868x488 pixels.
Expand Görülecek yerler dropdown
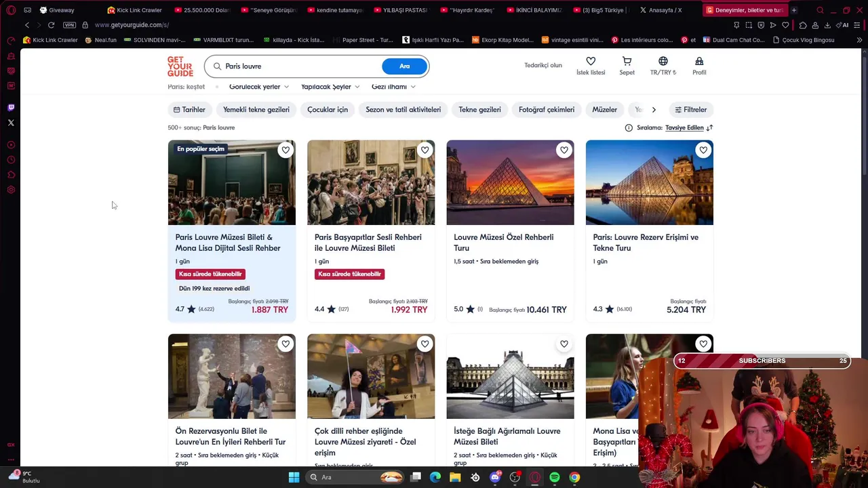pos(259,87)
